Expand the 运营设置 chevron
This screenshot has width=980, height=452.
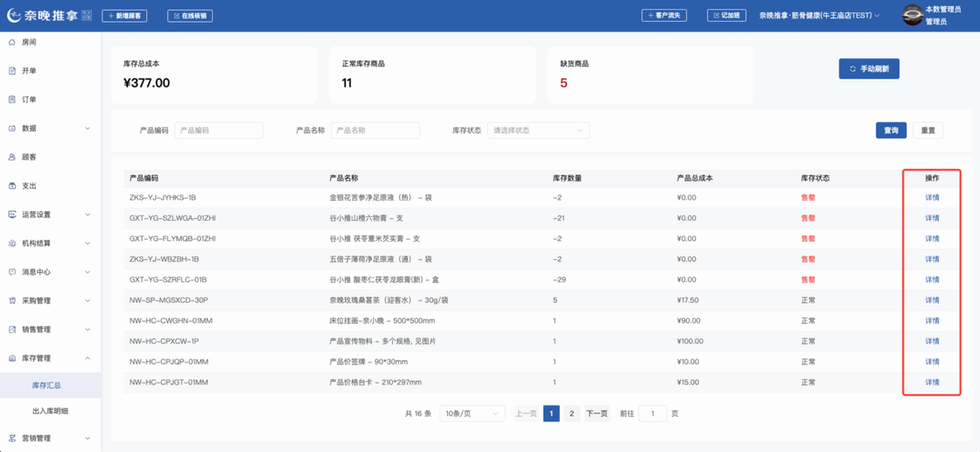(x=87, y=215)
